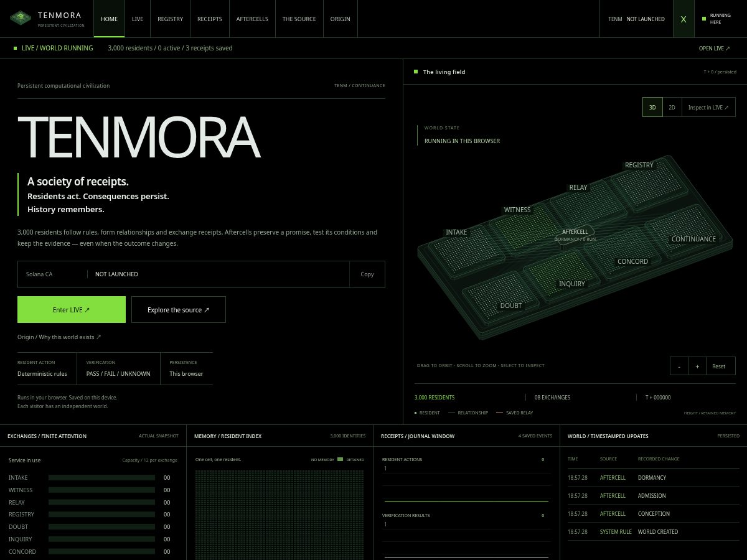Viewport: 747px width, 560px height.
Task: Switch living field to 3D view
Action: (x=652, y=107)
